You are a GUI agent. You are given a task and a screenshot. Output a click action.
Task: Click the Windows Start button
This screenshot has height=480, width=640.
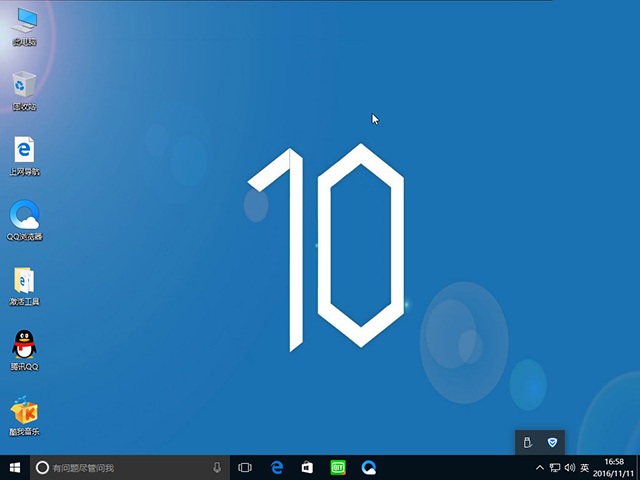[x=14, y=467]
